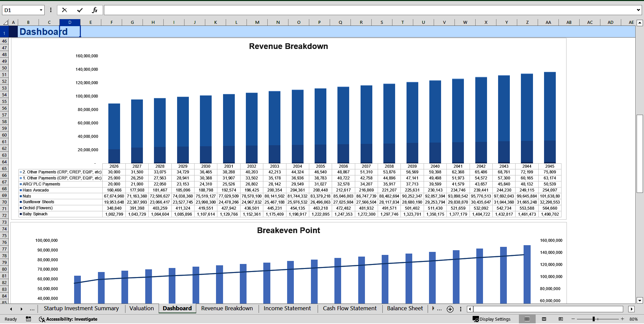Click the ellipsis next to sheet navigation arrows
The height and width of the screenshot is (324, 644).
(x=32, y=309)
